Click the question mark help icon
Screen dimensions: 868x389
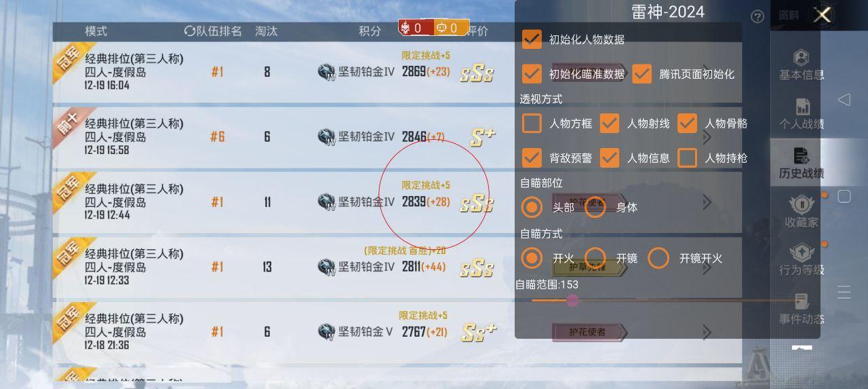tap(758, 16)
